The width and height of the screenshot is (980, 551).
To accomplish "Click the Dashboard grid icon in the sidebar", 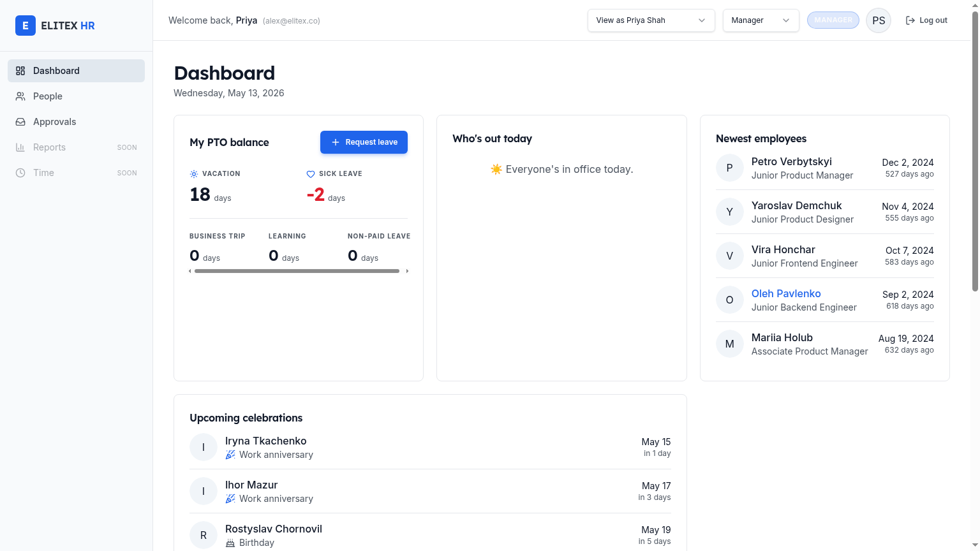I will pyautogui.click(x=20, y=71).
